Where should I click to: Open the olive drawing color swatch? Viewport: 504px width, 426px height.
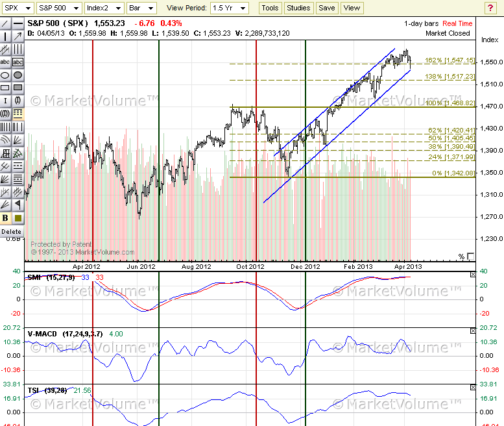point(18,218)
